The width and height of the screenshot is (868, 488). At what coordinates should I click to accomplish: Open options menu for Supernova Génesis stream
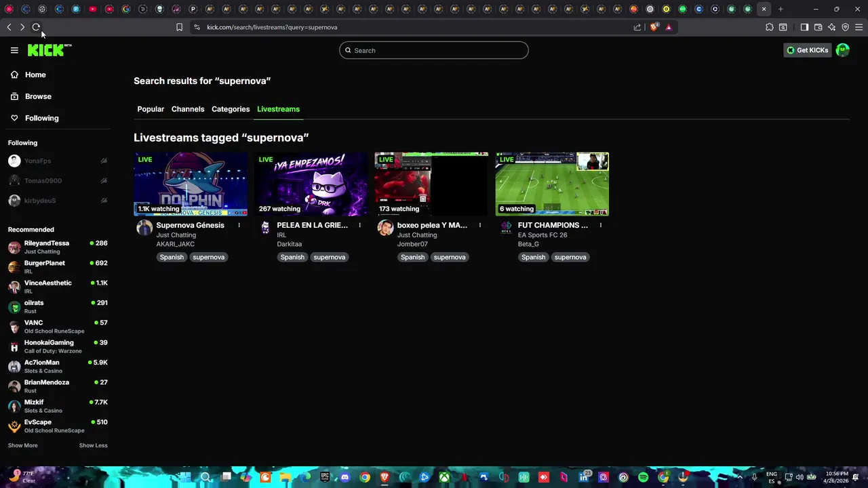239,225
